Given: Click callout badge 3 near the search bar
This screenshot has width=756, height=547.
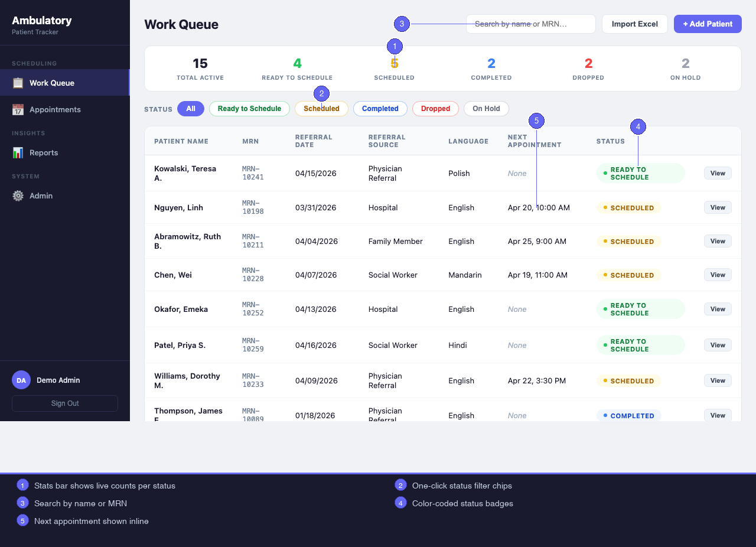Looking at the screenshot, I should (402, 24).
